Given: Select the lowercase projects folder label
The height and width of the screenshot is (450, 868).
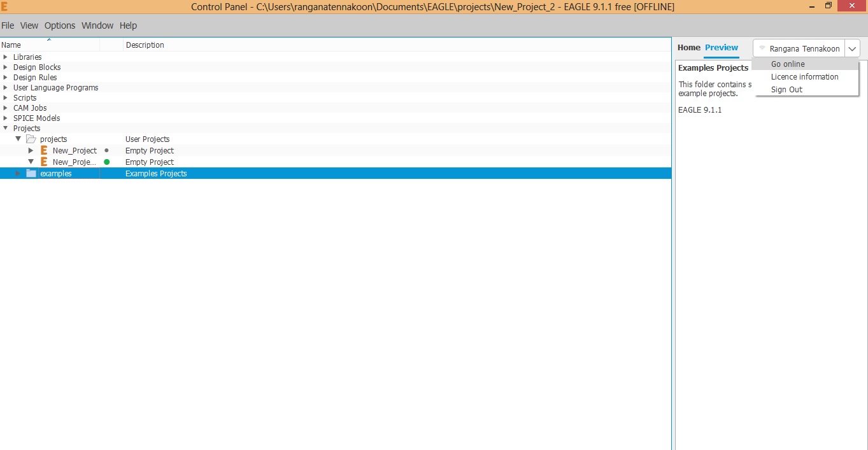Looking at the screenshot, I should (53, 139).
